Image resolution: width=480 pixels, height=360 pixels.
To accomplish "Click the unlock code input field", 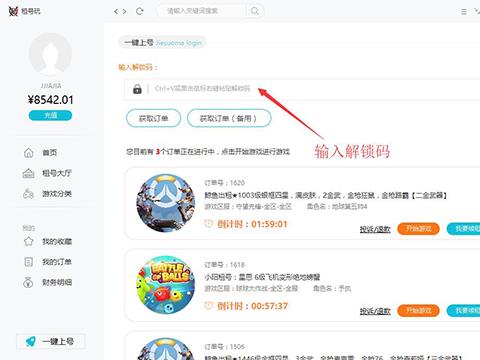I will point(302,89).
